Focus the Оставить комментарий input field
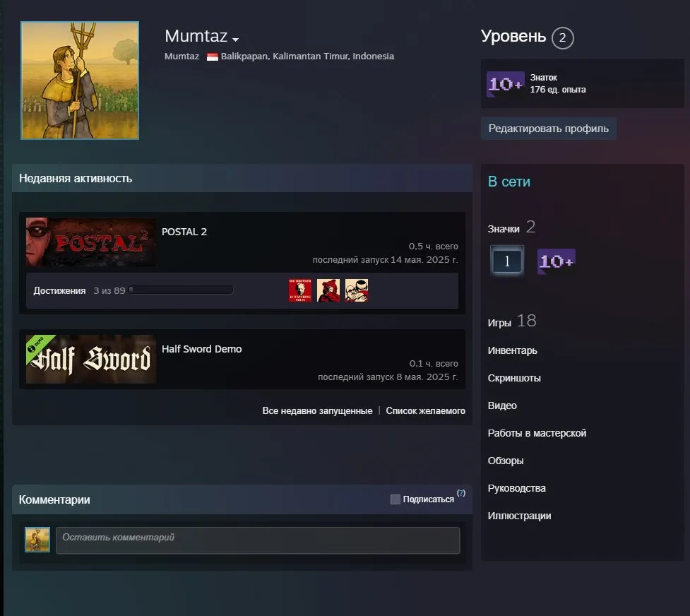Image resolution: width=690 pixels, height=616 pixels. click(258, 540)
